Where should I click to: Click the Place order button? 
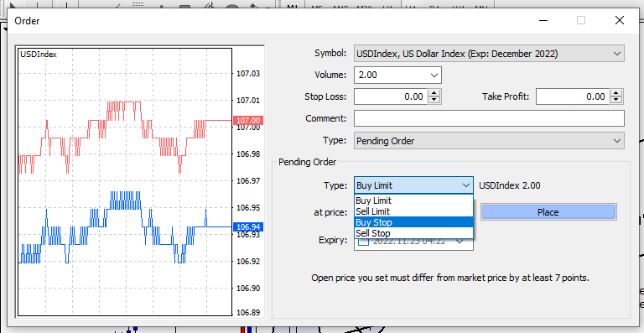click(548, 212)
